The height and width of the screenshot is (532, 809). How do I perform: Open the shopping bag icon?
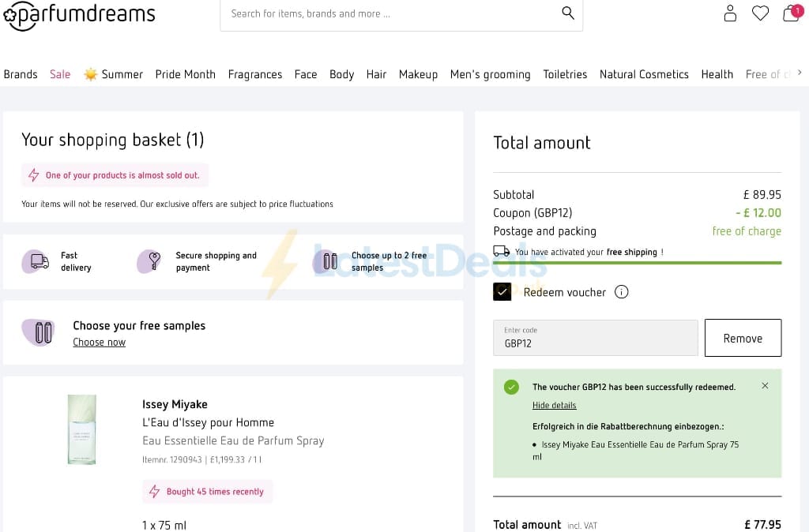point(792,13)
